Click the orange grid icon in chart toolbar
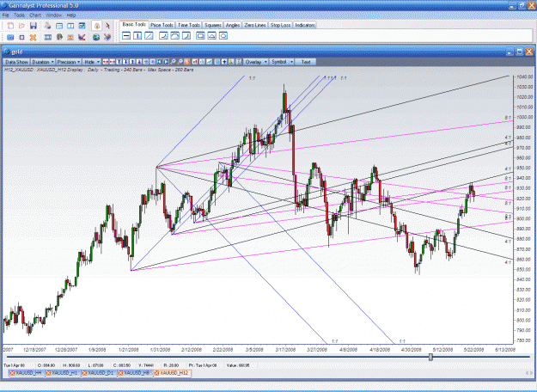Image resolution: width=537 pixels, height=392 pixels. point(186,62)
